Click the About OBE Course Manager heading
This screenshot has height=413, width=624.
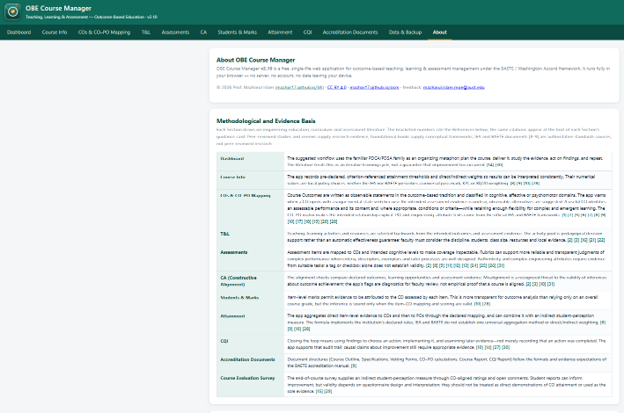[255, 60]
